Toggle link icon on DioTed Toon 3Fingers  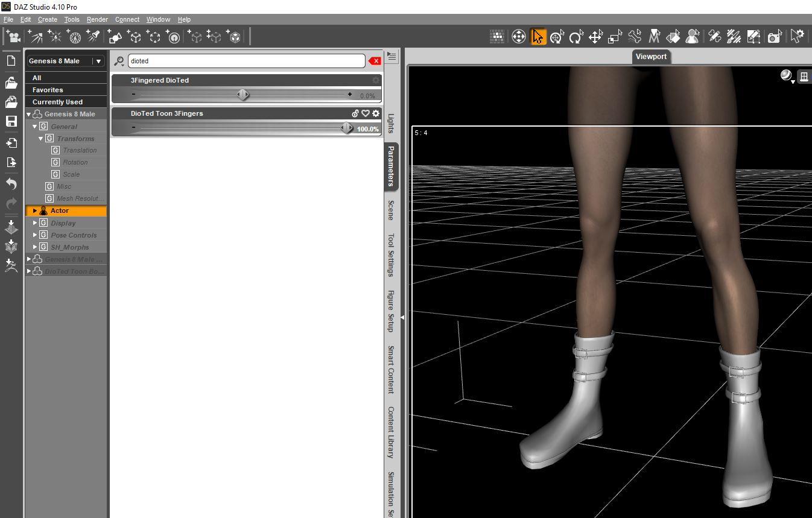coord(355,113)
